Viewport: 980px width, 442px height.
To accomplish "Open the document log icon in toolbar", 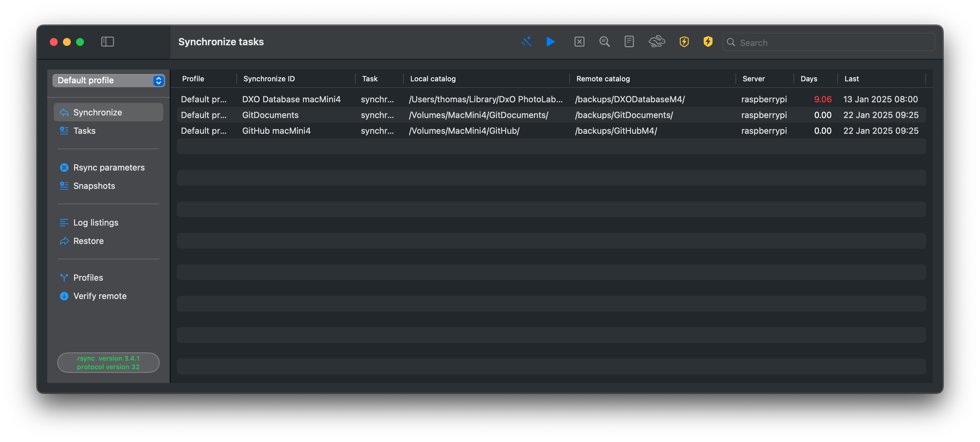I will tap(629, 42).
